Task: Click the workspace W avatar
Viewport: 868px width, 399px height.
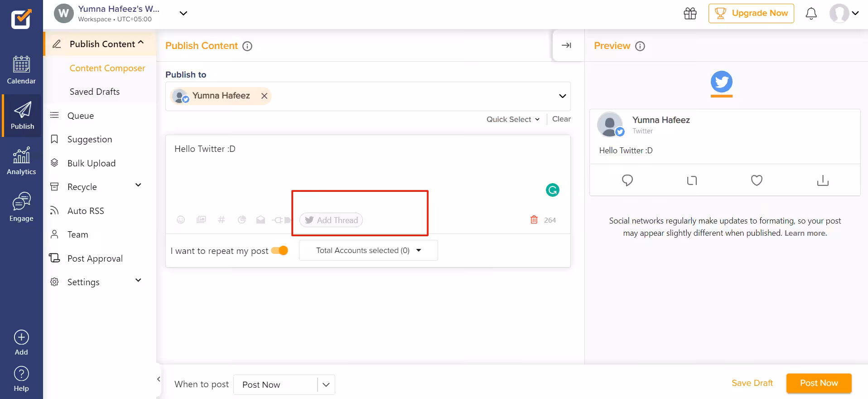Action: 63,14
